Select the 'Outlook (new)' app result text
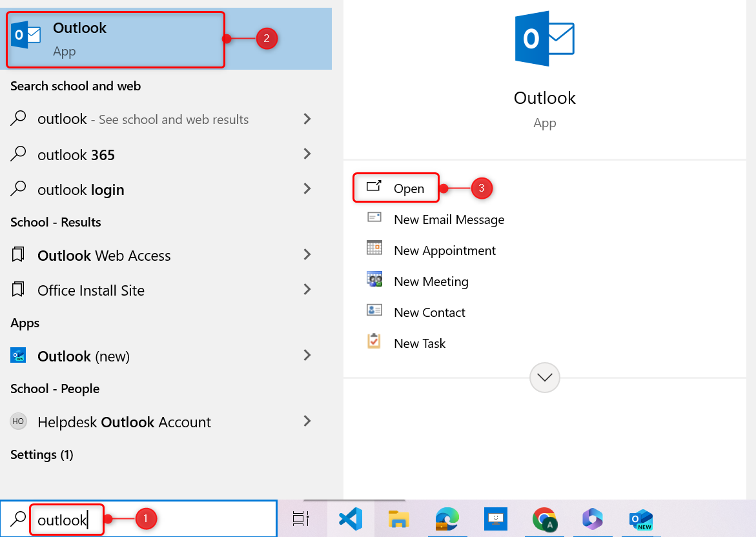 (84, 356)
